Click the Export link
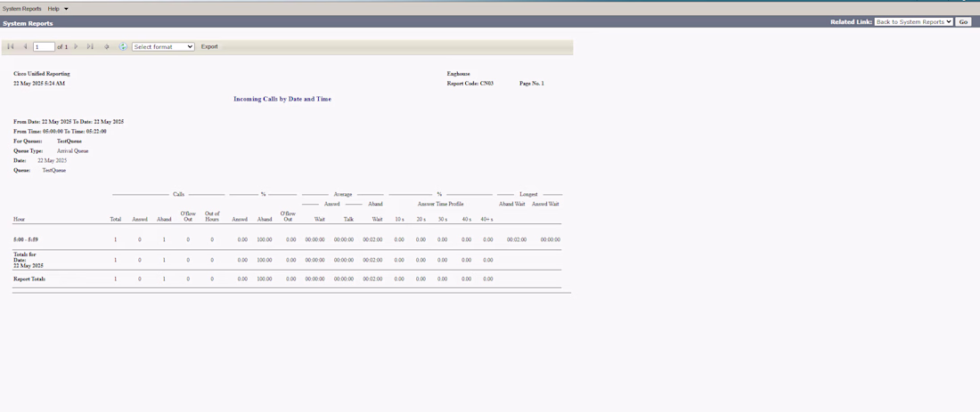The image size is (980, 412). (209, 47)
